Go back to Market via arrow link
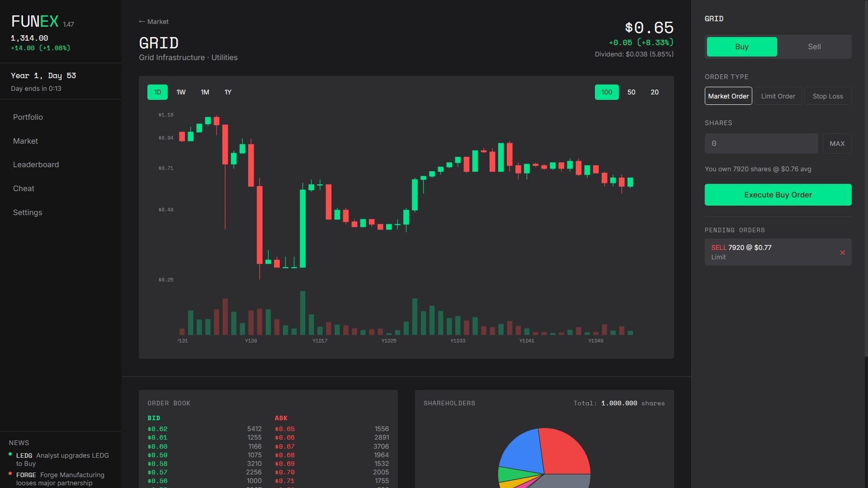 click(x=154, y=22)
